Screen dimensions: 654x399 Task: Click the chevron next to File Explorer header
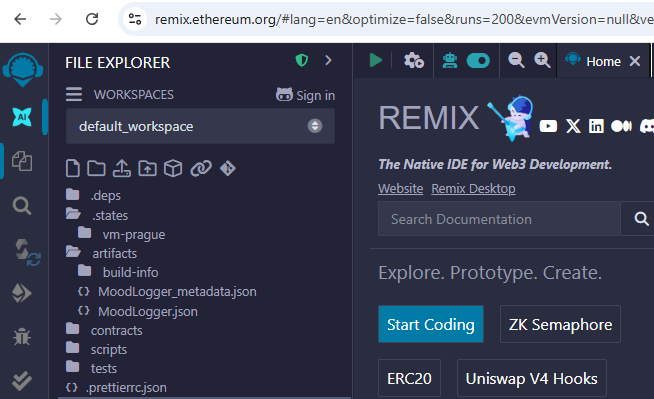329,61
